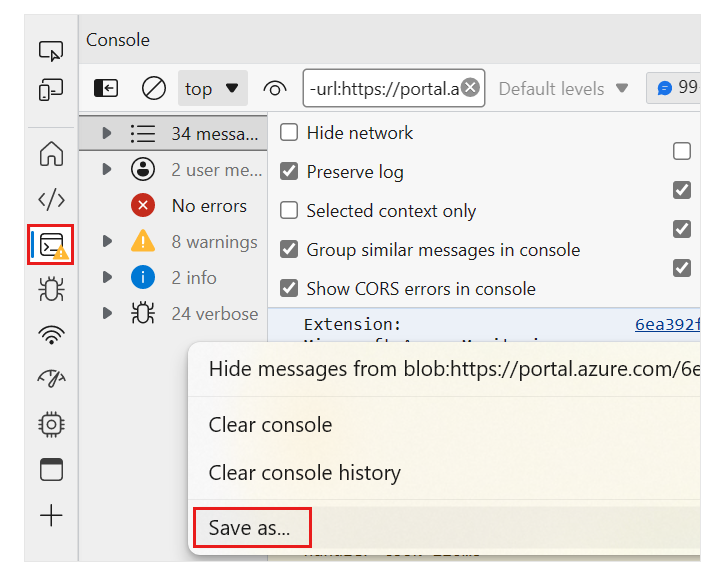
Task: Clear the filter text with X button
Action: 470,88
